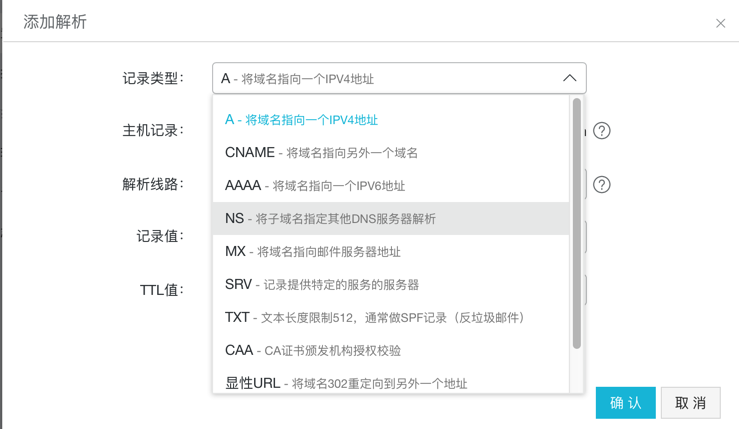This screenshot has height=429, width=739.
Task: Select the SRV record option
Action: click(x=321, y=285)
